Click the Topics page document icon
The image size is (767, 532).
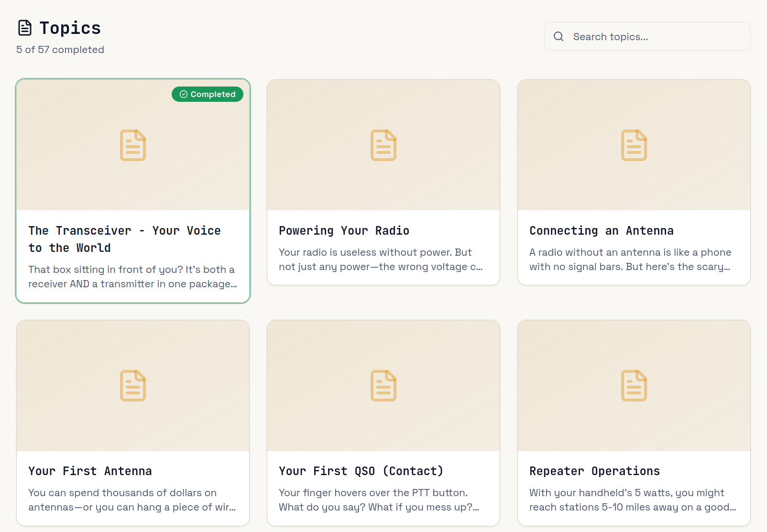pos(25,28)
